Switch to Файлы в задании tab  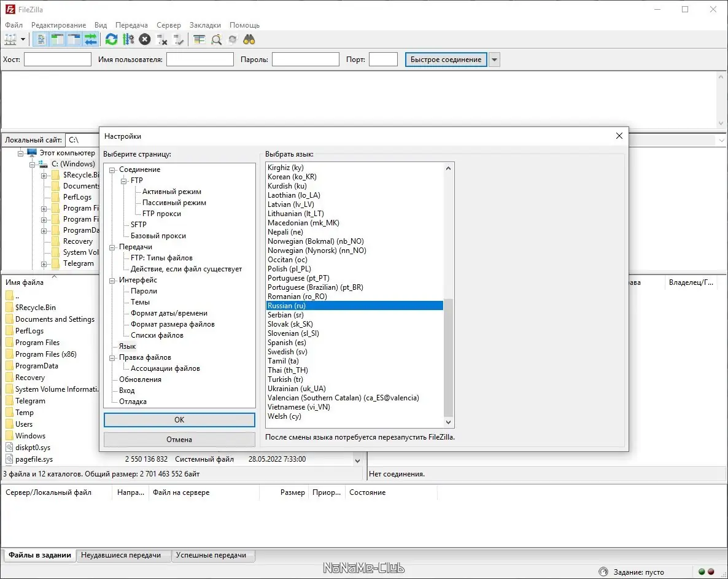tap(40, 555)
